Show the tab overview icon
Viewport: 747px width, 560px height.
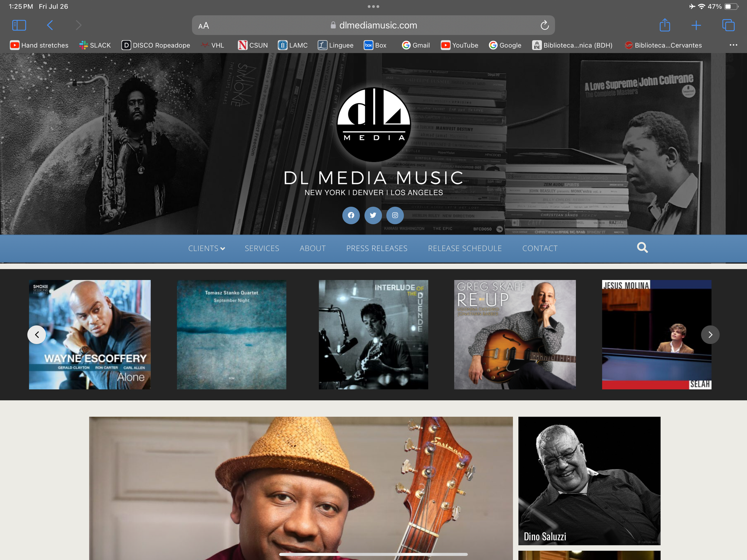728,25
